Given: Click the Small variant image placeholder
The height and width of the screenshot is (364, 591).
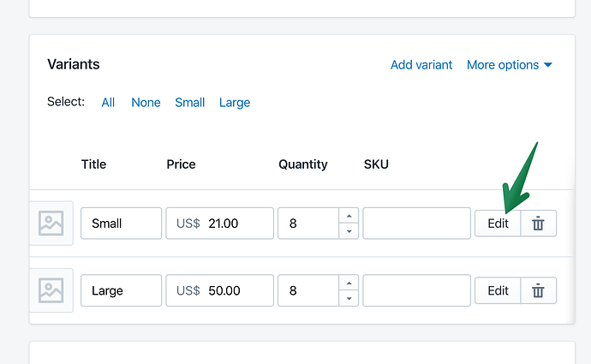Looking at the screenshot, I should [x=51, y=224].
